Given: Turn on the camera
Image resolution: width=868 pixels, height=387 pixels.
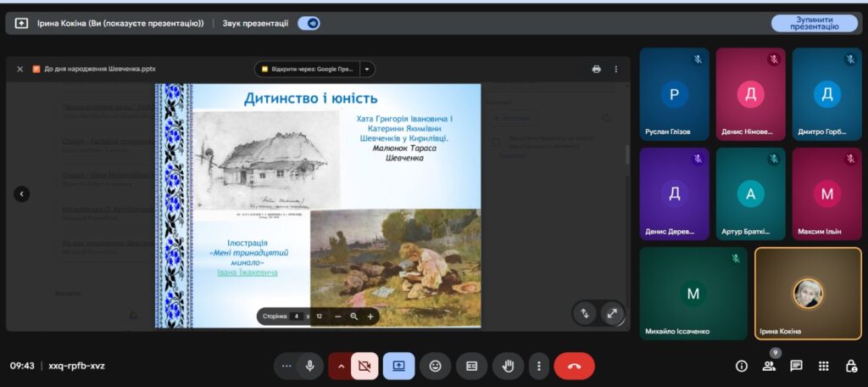Looking at the screenshot, I should click(x=364, y=366).
